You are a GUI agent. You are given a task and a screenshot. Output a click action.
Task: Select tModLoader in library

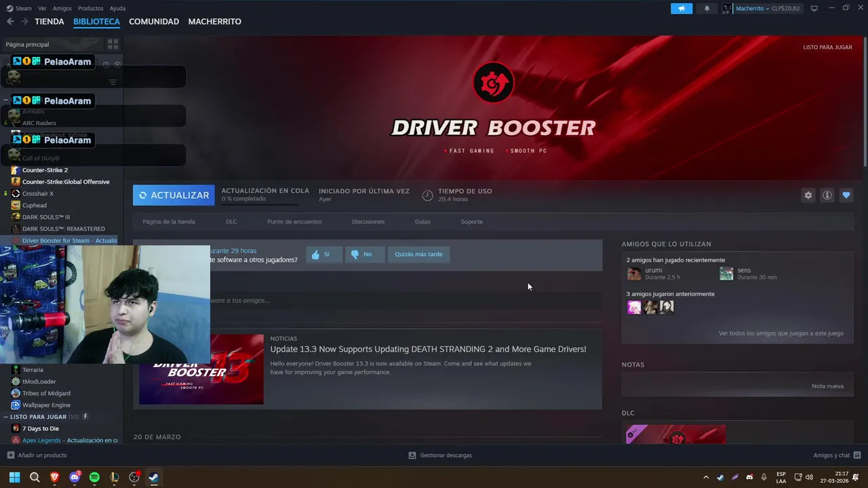coord(39,382)
